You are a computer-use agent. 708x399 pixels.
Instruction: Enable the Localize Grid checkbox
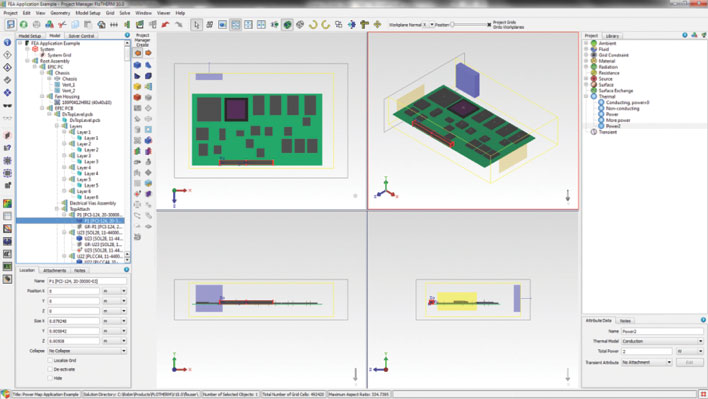(x=50, y=360)
